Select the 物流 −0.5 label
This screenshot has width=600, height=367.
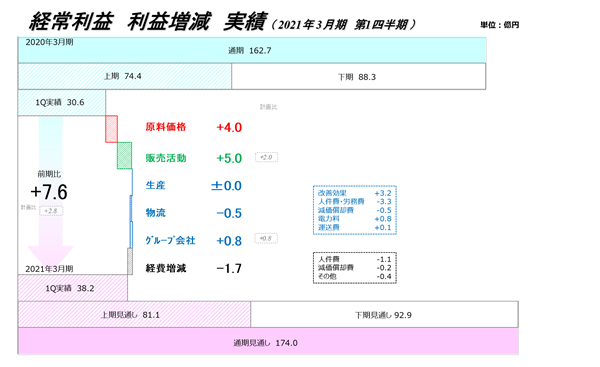coord(194,213)
